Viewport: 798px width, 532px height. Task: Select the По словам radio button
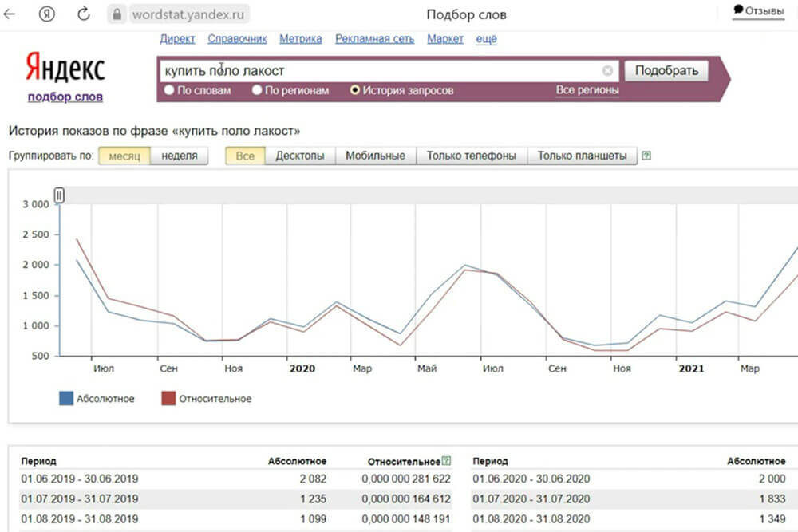pos(169,90)
